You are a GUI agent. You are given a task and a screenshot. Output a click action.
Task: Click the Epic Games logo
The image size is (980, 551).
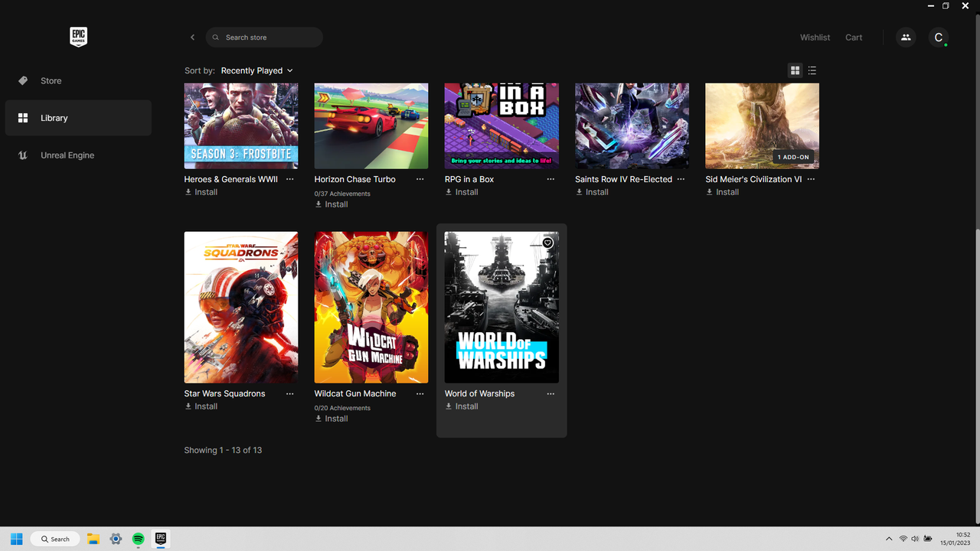[x=78, y=37]
